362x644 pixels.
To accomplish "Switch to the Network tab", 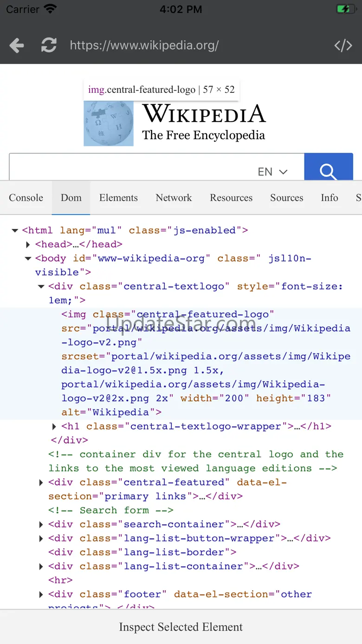I will coord(174,198).
